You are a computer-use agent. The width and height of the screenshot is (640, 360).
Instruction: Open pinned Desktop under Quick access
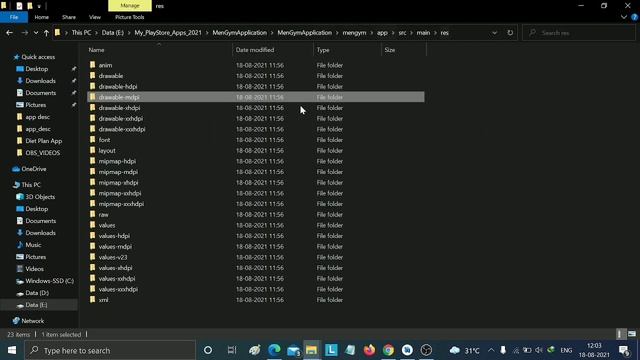coord(36,69)
